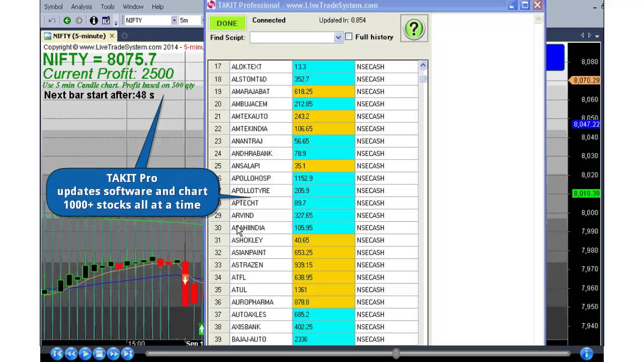The width and height of the screenshot is (644, 362).
Task: Open the Help menu
Action: [x=157, y=7]
